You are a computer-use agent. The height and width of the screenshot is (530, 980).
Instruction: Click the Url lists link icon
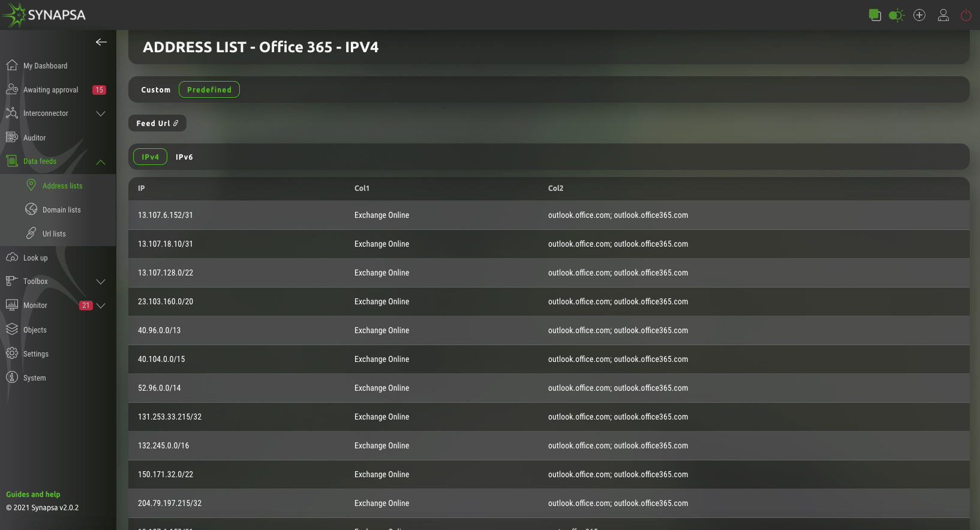pos(31,233)
